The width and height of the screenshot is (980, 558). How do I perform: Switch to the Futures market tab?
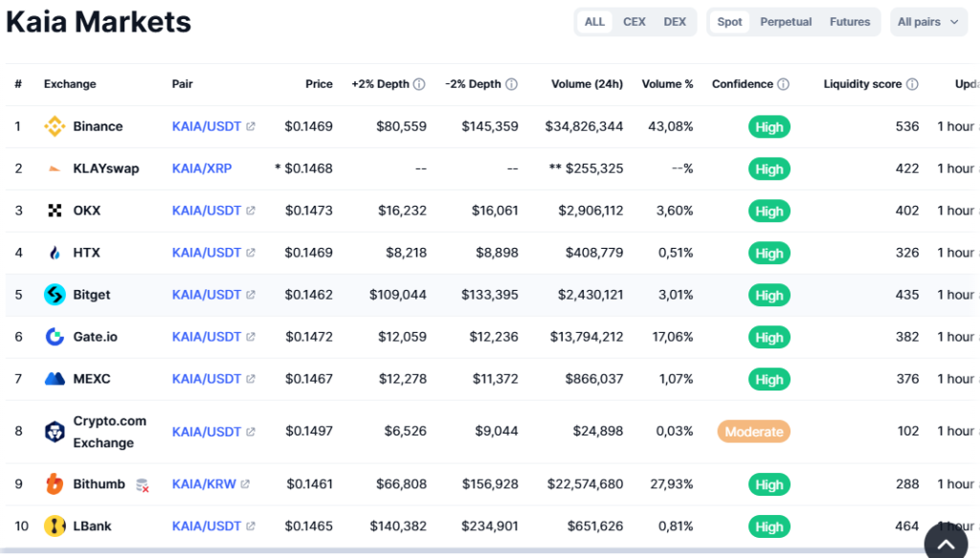tap(850, 22)
